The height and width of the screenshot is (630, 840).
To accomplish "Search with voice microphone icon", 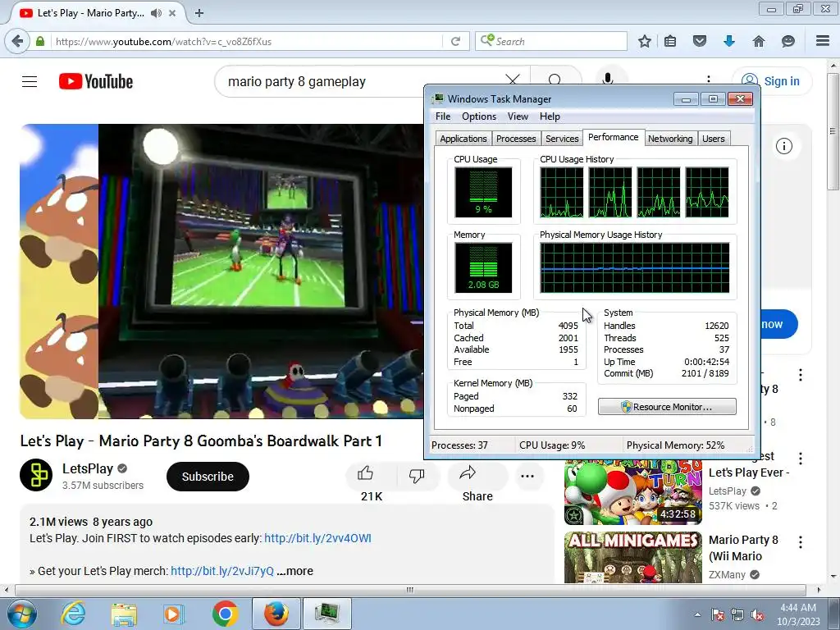I will tap(607, 80).
